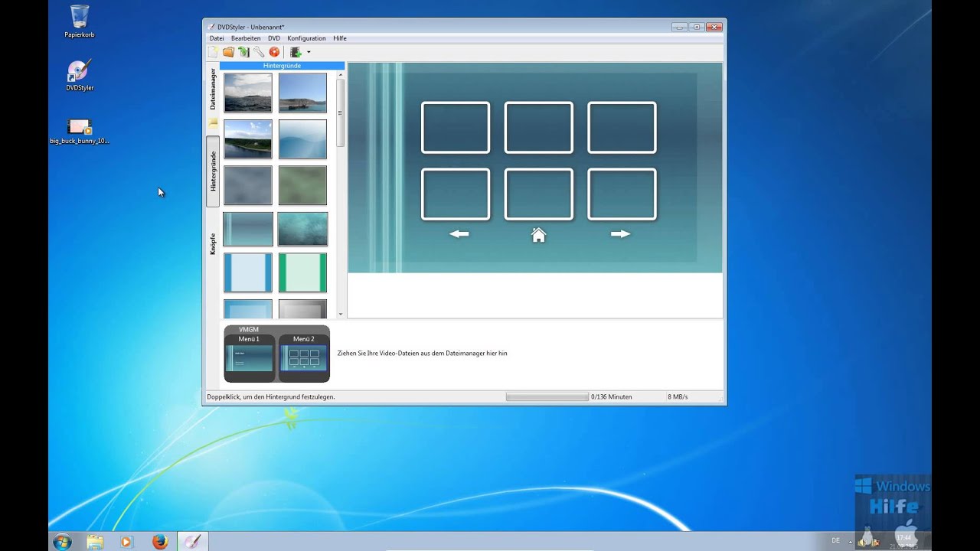Select the DVDStyler desktop shortcut
980x551 pixels.
point(80,76)
